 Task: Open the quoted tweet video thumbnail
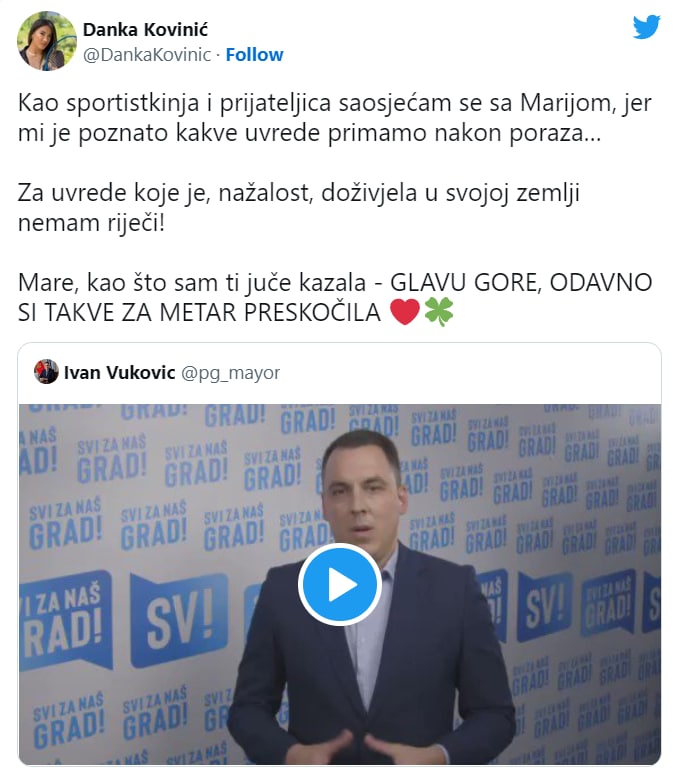click(x=340, y=584)
